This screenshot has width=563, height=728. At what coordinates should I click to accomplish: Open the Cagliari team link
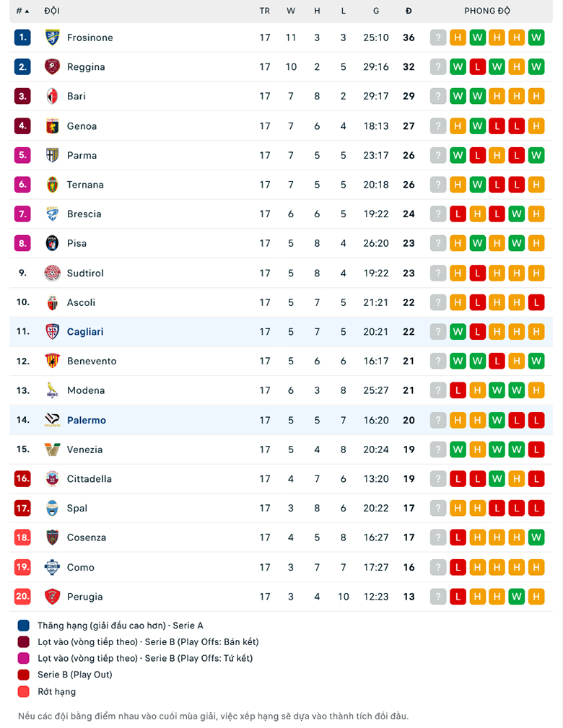85,332
